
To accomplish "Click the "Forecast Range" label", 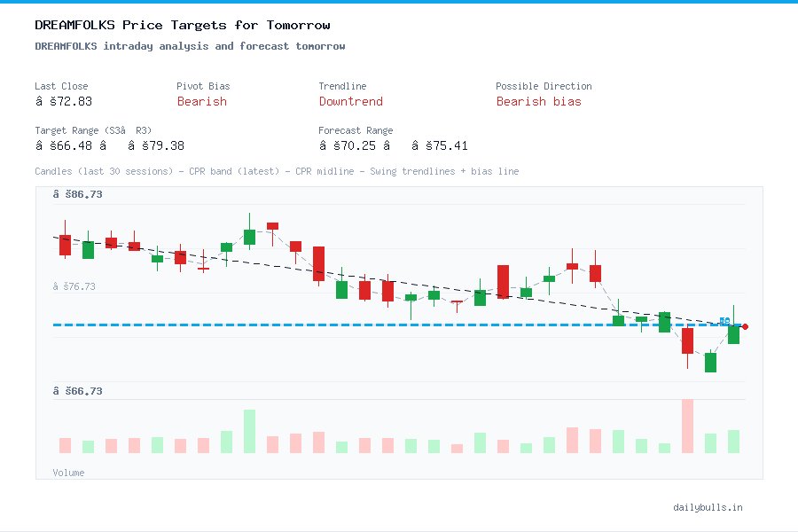I will (x=356, y=130).
